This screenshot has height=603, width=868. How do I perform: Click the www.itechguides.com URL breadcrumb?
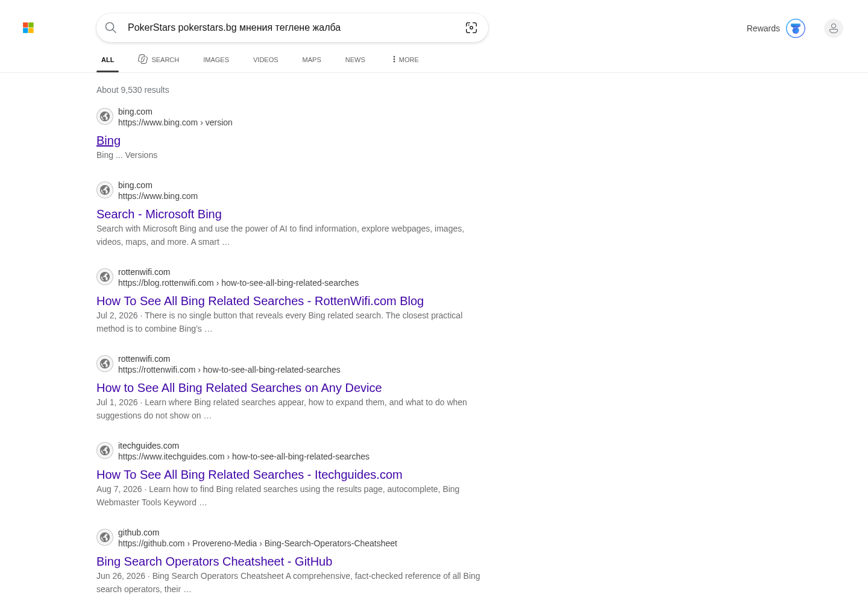(x=244, y=456)
